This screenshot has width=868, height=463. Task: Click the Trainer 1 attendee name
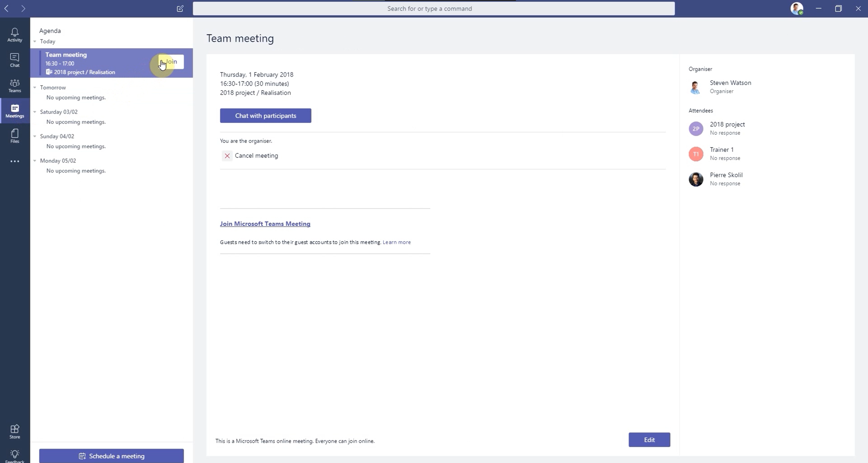[722, 150]
